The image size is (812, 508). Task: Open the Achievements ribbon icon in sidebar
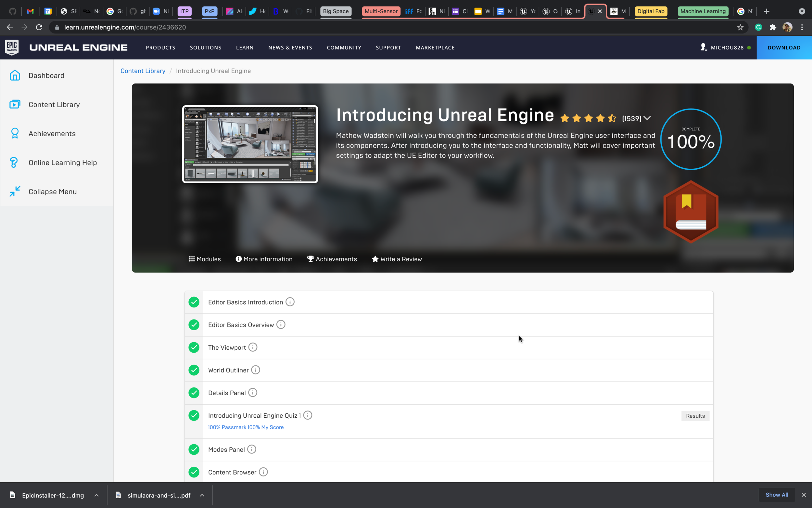tap(15, 133)
